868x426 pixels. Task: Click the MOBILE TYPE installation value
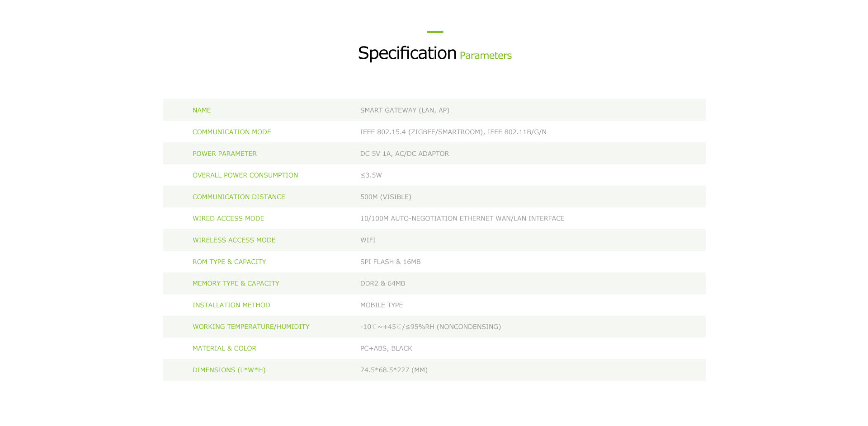(x=382, y=305)
